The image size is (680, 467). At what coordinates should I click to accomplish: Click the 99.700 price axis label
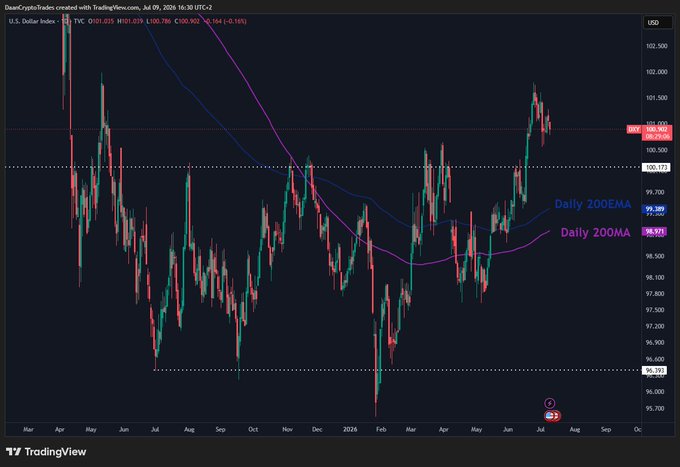(x=655, y=192)
